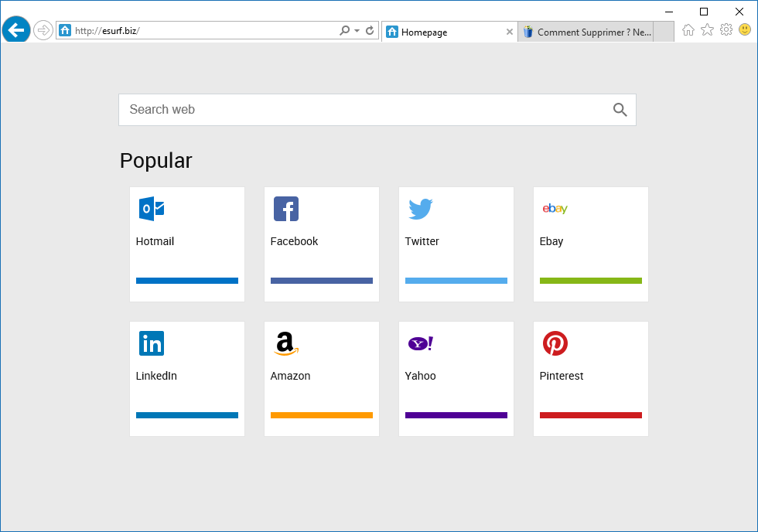Open the Twitter link label
The width and height of the screenshot is (758, 532).
422,241
